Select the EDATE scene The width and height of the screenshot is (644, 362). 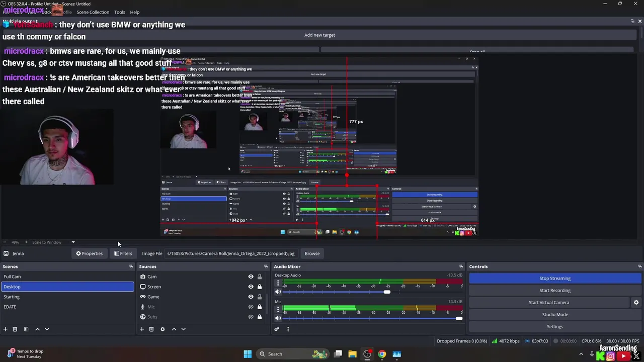coord(67,307)
